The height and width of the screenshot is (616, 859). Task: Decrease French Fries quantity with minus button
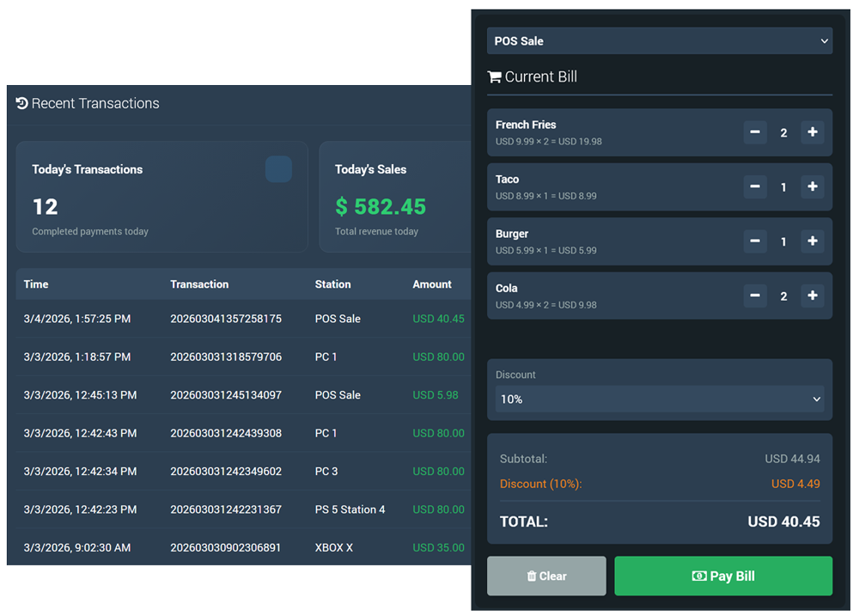755,132
